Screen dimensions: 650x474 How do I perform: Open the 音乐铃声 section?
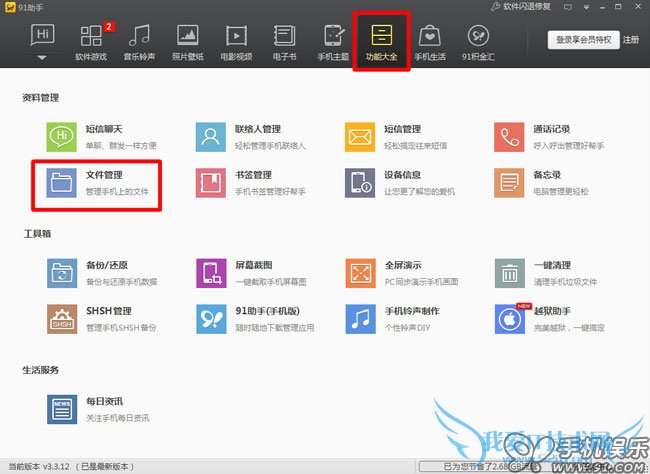coord(139,42)
